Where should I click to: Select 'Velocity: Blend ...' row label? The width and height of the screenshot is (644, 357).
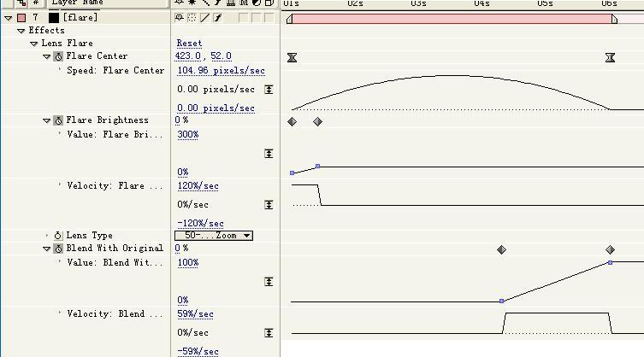[115, 314]
